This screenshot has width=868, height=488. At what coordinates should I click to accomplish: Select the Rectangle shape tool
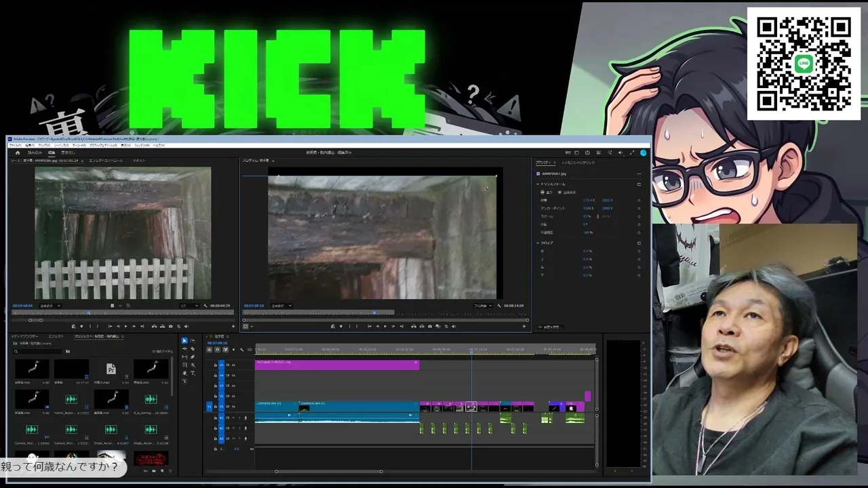[x=184, y=365]
